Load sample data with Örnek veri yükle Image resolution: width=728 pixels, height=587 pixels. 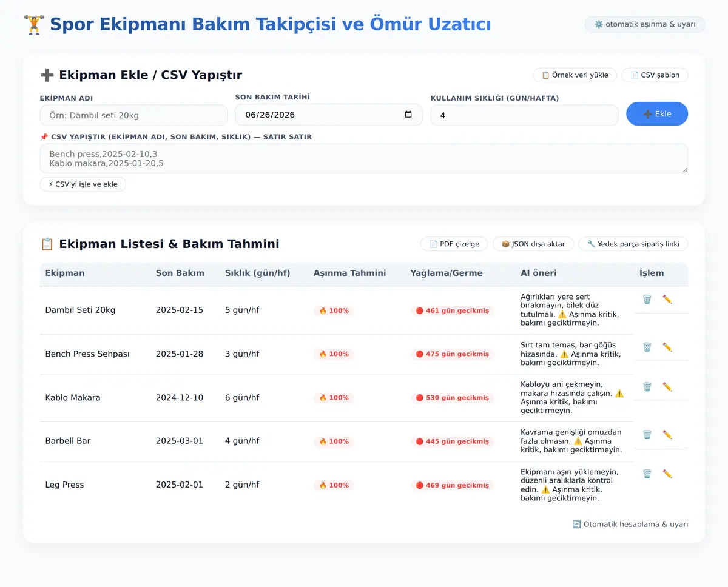pyautogui.click(x=575, y=75)
